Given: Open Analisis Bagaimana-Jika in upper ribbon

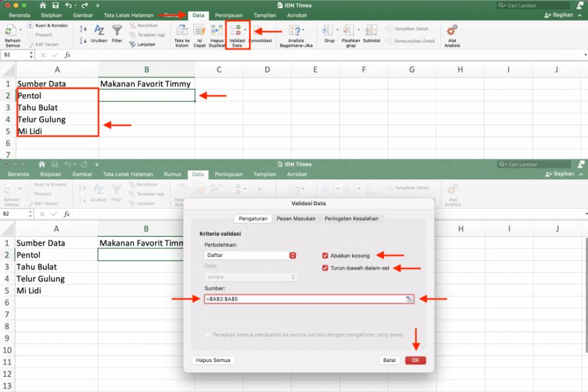Looking at the screenshot, I should point(296,36).
